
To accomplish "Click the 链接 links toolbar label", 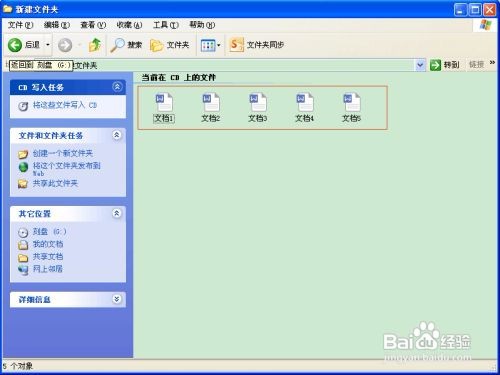I will [476, 65].
